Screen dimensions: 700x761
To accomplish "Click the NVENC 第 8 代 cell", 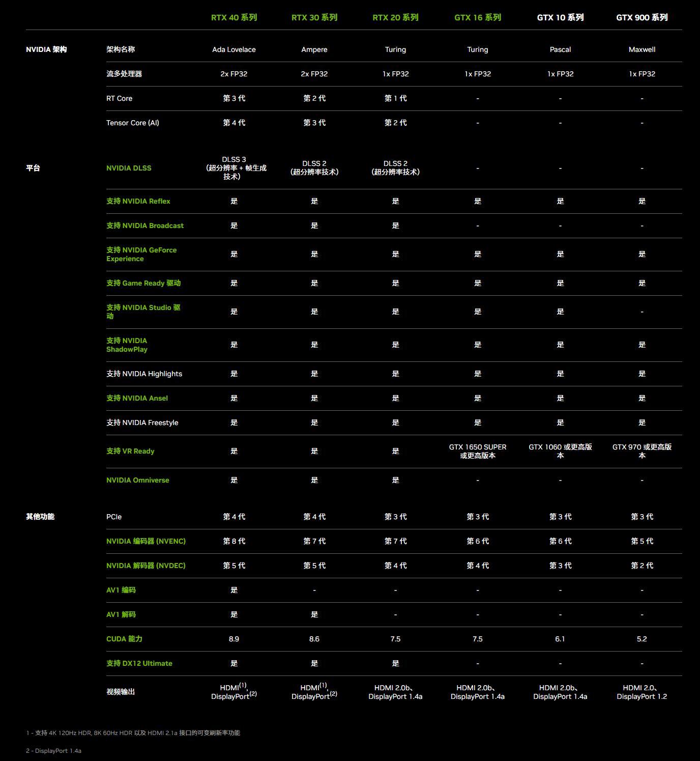I will coord(234,541).
